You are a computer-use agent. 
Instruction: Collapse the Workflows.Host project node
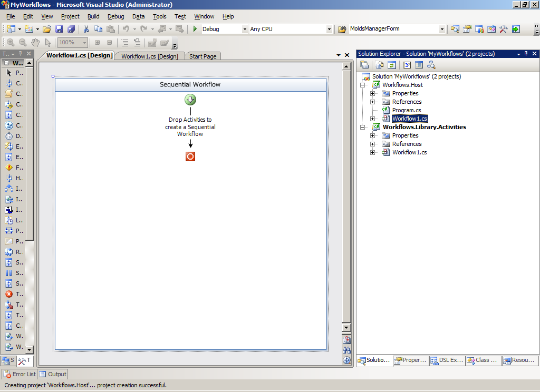[x=363, y=85]
